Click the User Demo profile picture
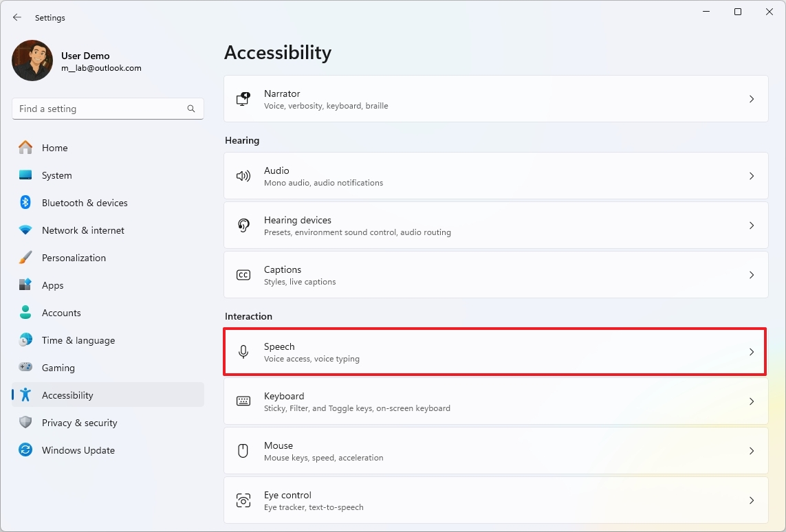Screen dimensions: 786x532 tap(32, 60)
